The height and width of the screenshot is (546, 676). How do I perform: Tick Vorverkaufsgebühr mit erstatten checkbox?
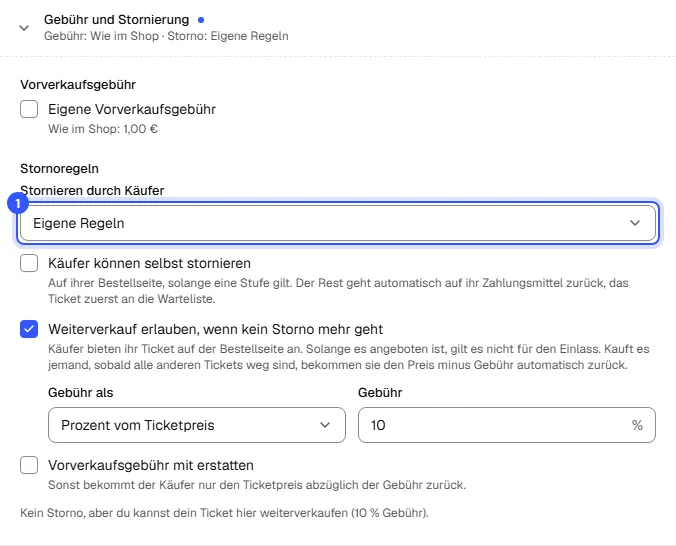[x=29, y=465]
